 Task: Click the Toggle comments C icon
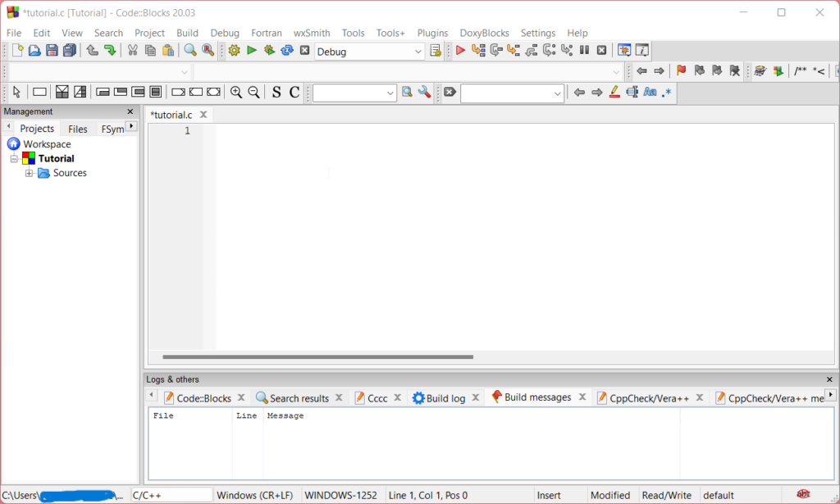(294, 92)
